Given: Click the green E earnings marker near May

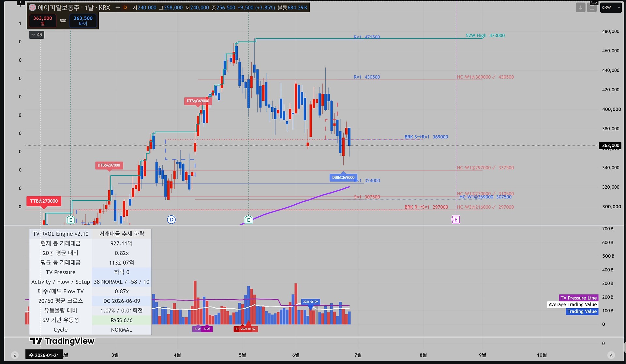Looking at the screenshot, I should (x=248, y=220).
